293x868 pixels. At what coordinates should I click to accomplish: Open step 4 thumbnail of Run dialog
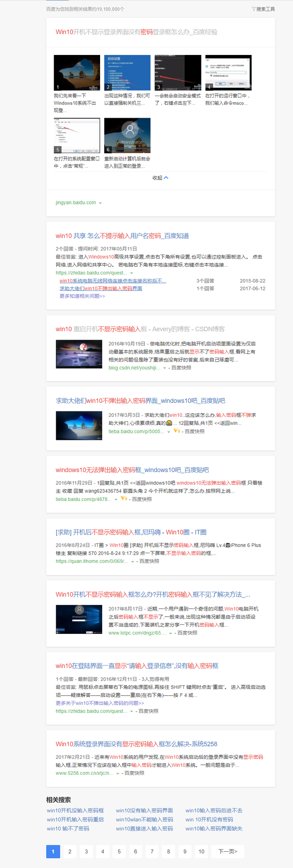228,73
